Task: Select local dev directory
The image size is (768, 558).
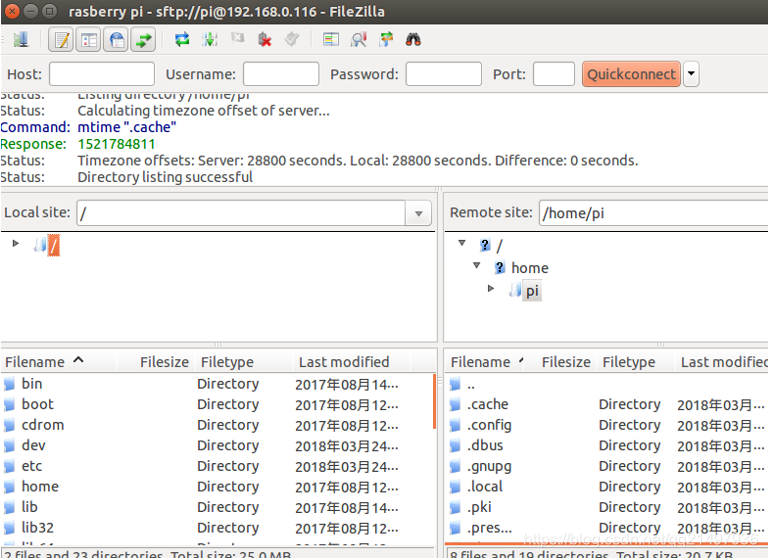Action: tap(216, 445)
